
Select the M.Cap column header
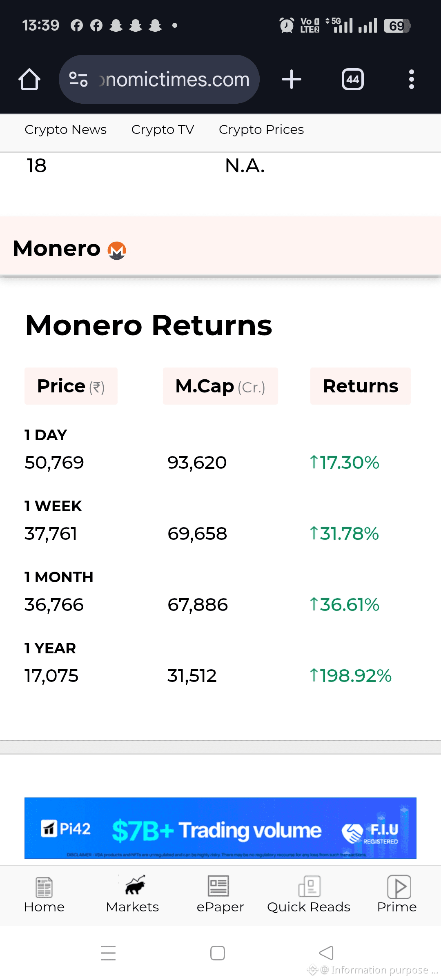tap(220, 386)
